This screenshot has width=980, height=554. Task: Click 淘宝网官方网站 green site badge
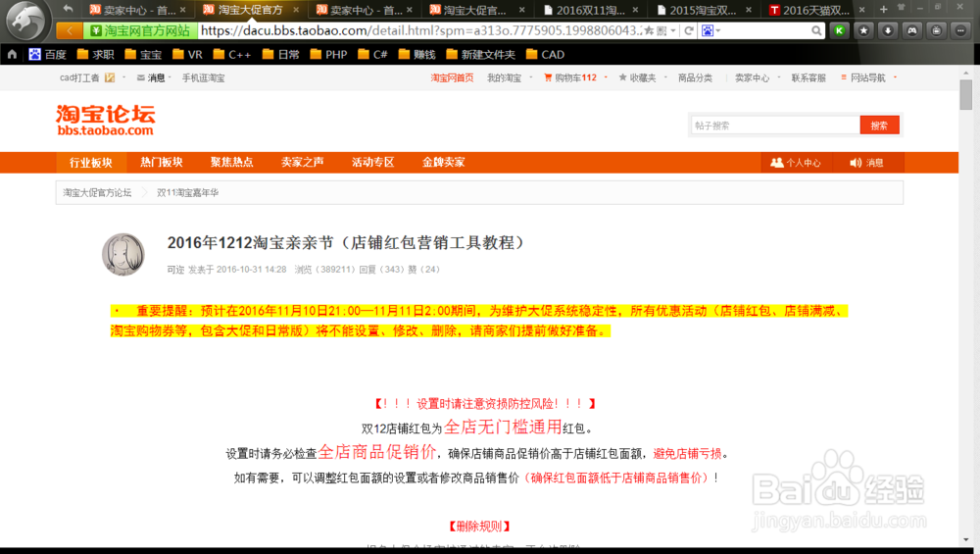coord(140,30)
